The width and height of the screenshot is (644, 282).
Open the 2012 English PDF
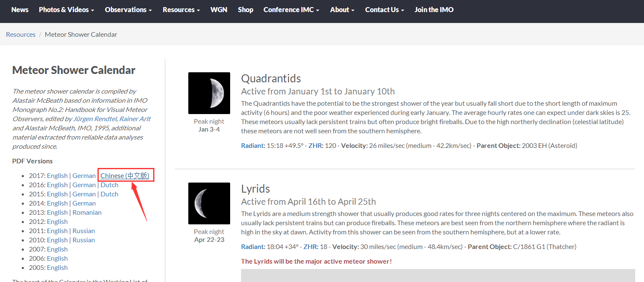[57, 221]
